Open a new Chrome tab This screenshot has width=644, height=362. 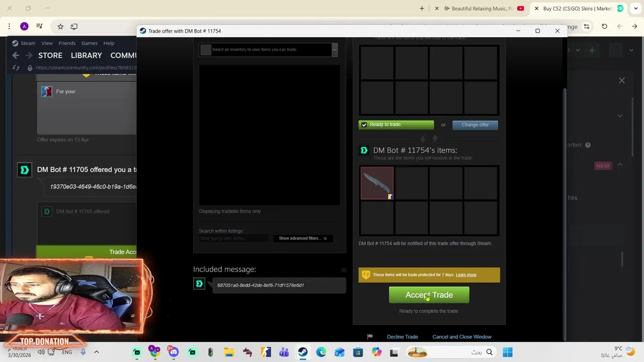[x=422, y=9]
